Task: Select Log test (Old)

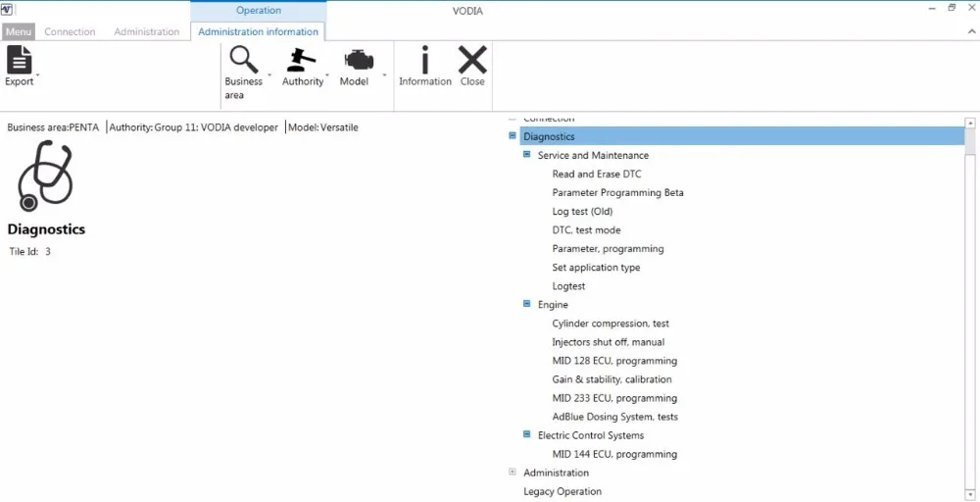Action: click(582, 212)
